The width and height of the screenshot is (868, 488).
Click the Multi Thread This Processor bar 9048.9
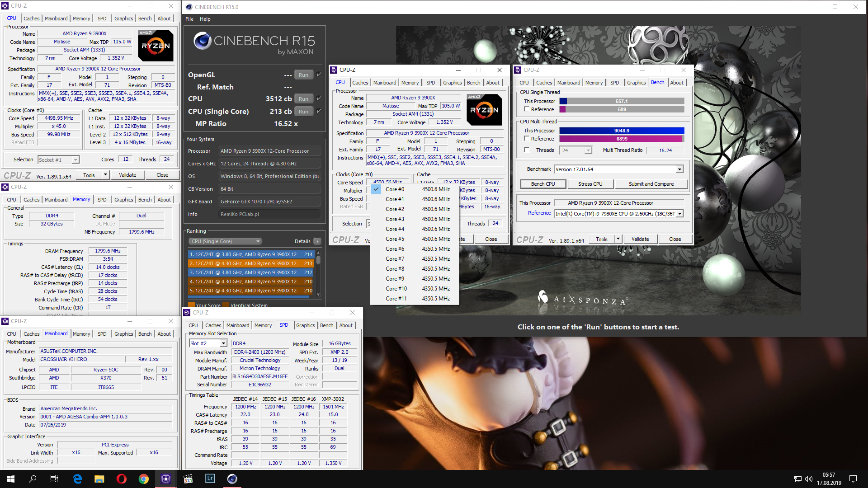pos(622,131)
